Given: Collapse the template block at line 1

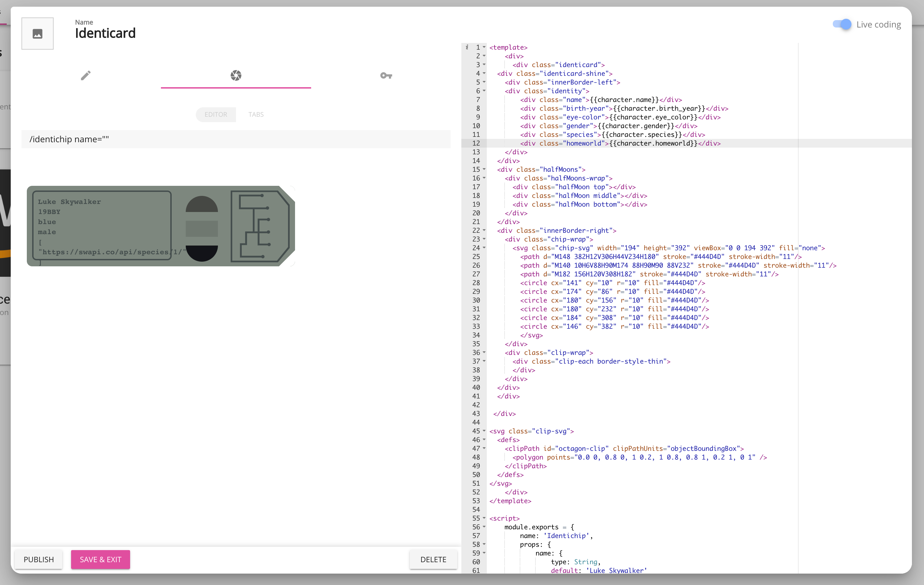Looking at the screenshot, I should [x=484, y=47].
